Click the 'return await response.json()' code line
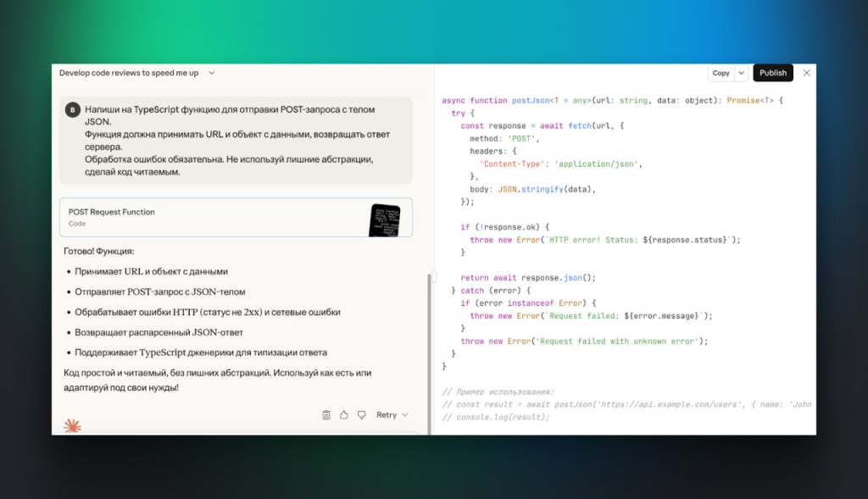Screen dimensions: 868x499 click(x=528, y=278)
